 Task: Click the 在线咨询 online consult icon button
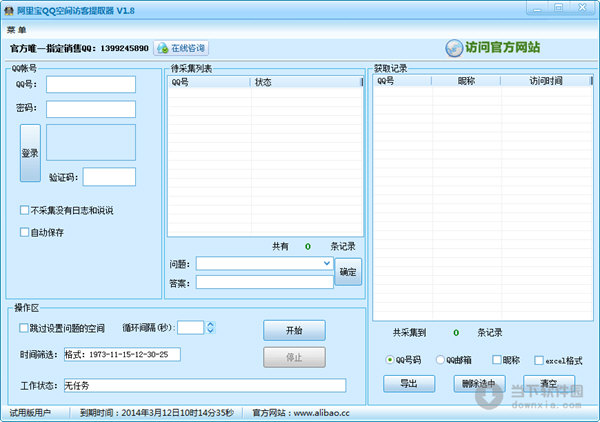181,47
